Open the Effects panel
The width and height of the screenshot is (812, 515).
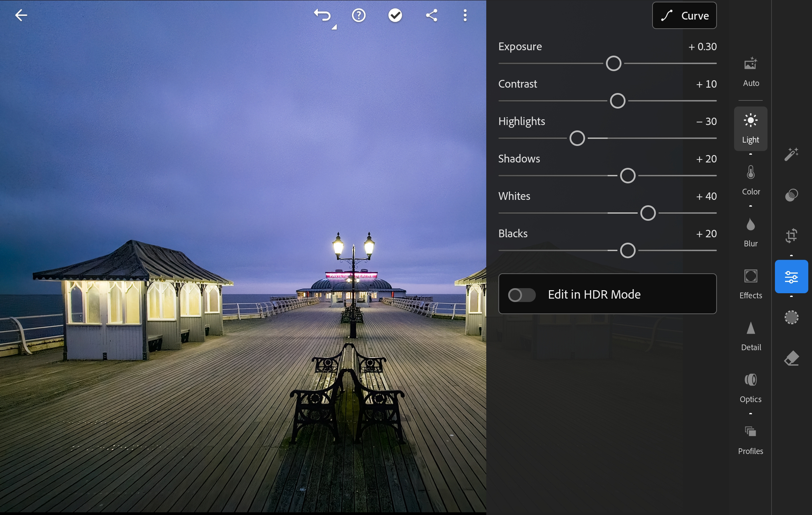(x=750, y=284)
